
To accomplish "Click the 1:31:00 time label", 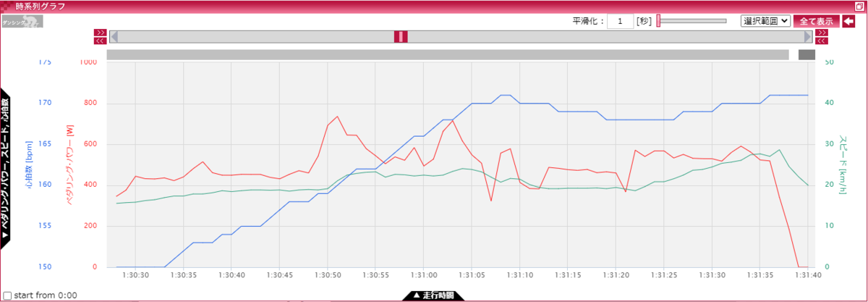I will [x=423, y=276].
